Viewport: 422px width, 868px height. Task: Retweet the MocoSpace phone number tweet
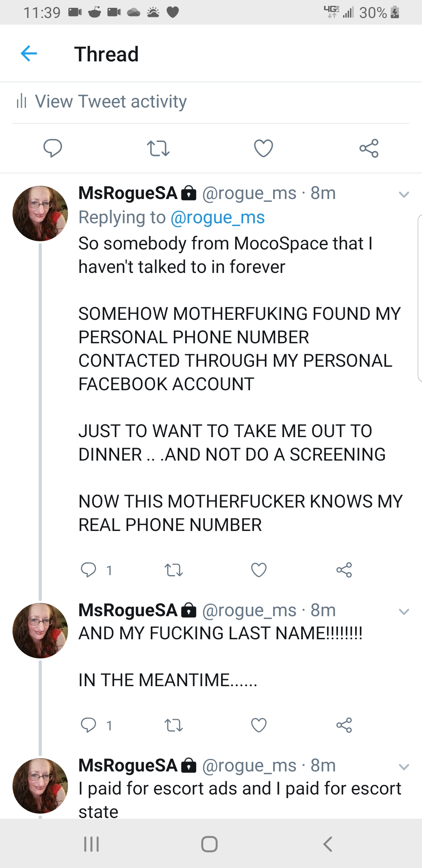click(173, 570)
